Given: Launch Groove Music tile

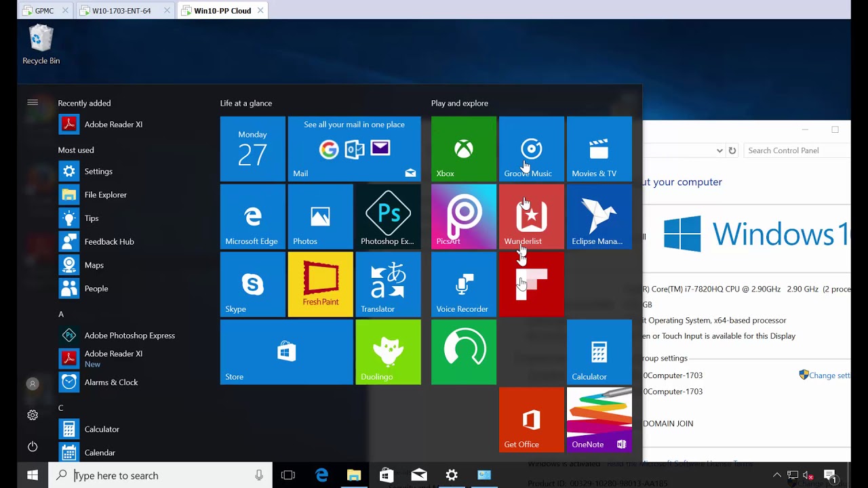Looking at the screenshot, I should tap(532, 149).
